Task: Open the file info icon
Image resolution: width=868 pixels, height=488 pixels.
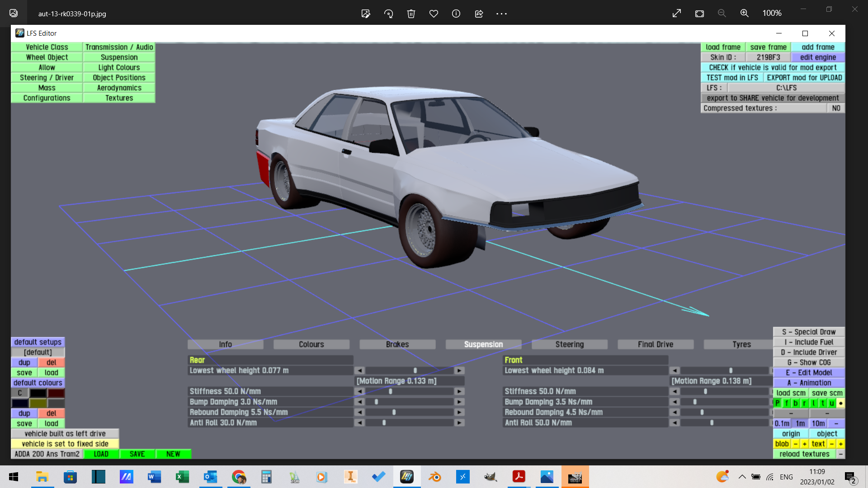Action: [x=456, y=14]
